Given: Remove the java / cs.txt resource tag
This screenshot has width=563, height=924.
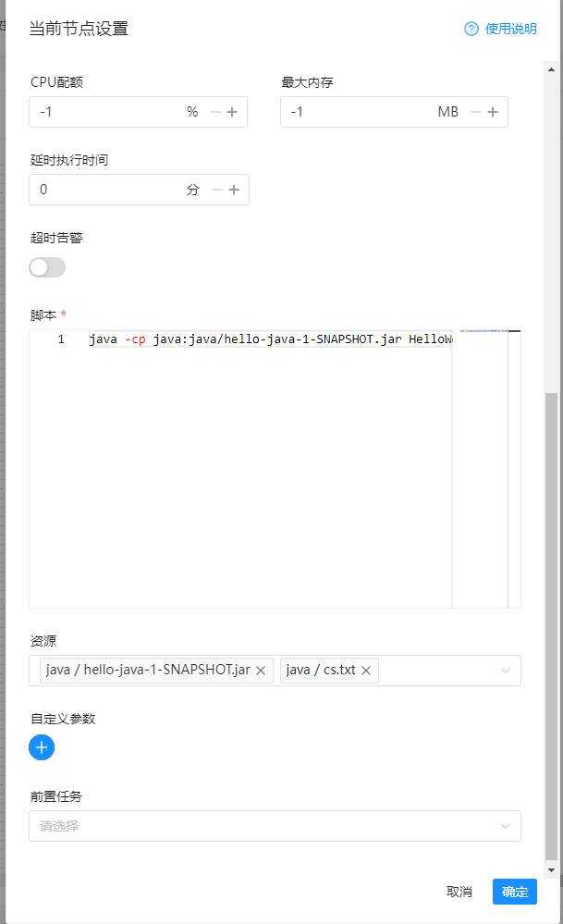Looking at the screenshot, I should [366, 671].
